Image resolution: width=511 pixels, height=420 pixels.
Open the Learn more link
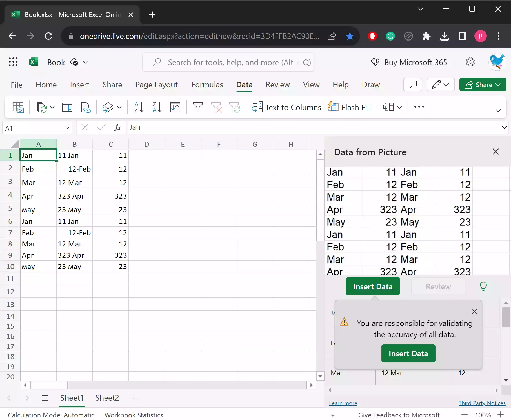click(343, 403)
